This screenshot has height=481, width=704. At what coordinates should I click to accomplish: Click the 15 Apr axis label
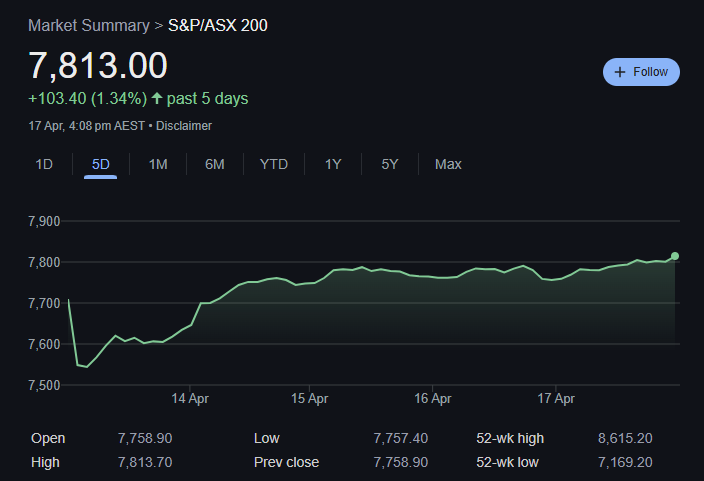[x=309, y=398]
